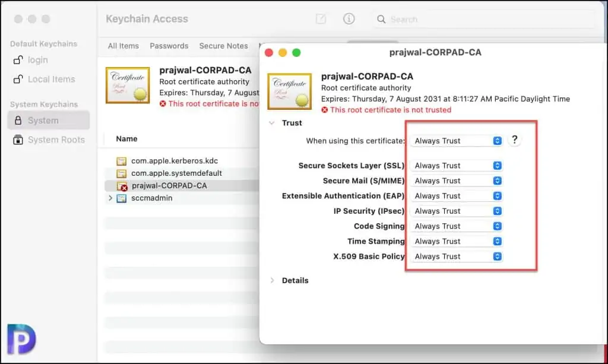
Task: Click the search magnifier icon
Action: tap(381, 19)
